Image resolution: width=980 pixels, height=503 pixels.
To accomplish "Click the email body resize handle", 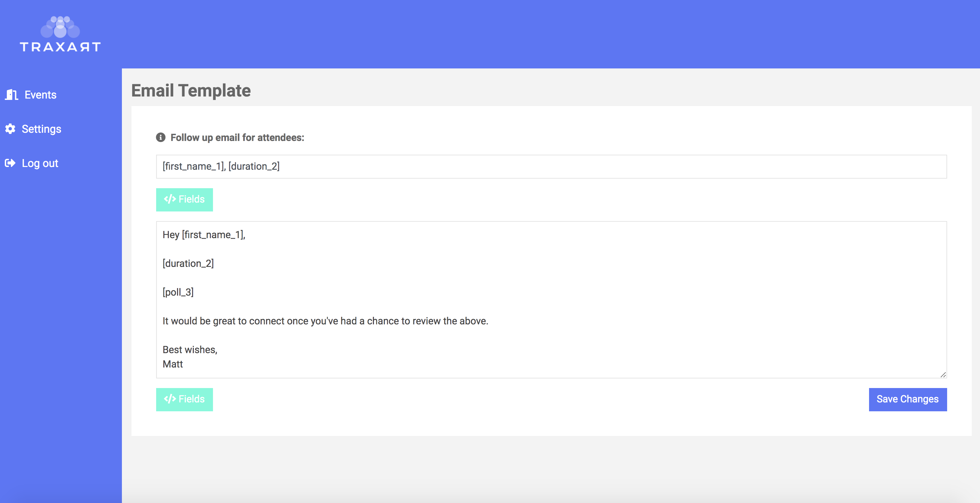I will coord(943,375).
